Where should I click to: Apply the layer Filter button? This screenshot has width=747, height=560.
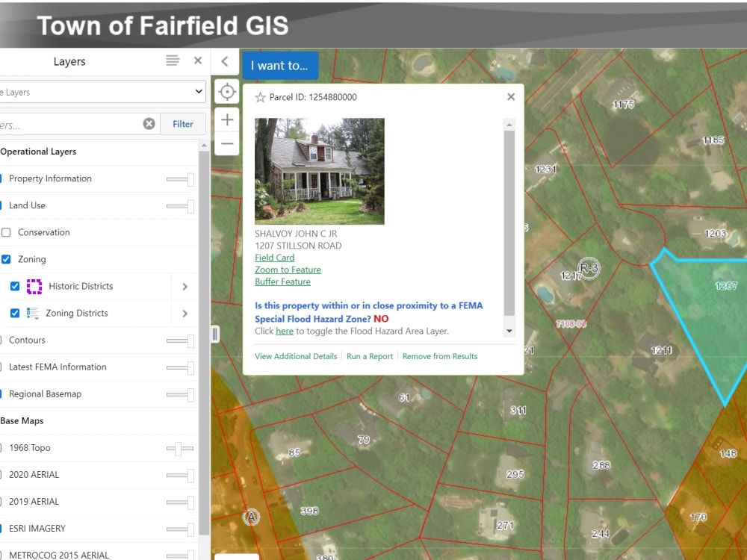point(183,124)
